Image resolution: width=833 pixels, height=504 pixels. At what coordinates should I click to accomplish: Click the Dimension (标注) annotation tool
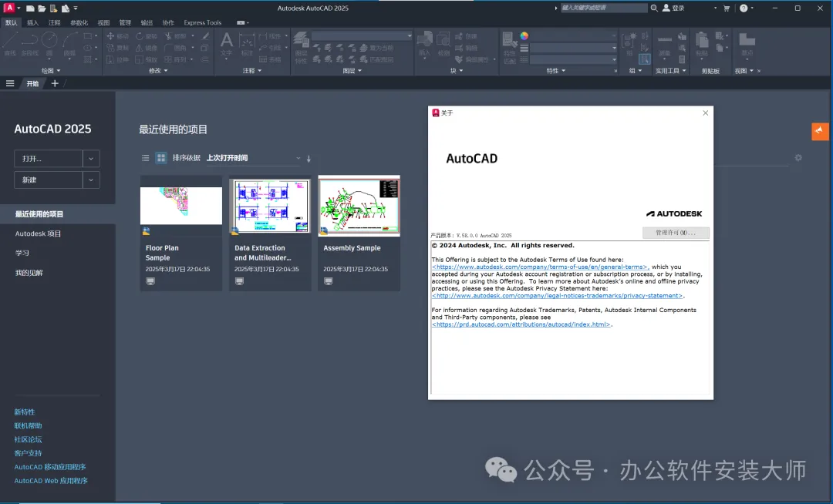pyautogui.click(x=247, y=43)
